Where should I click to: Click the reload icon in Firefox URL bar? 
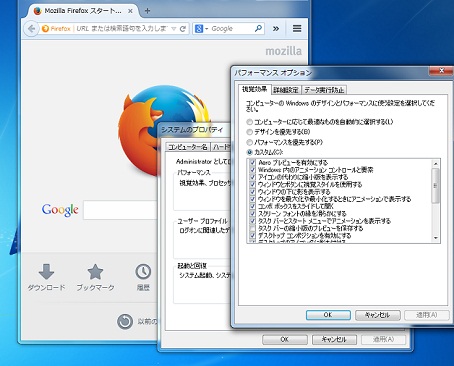pyautogui.click(x=183, y=29)
